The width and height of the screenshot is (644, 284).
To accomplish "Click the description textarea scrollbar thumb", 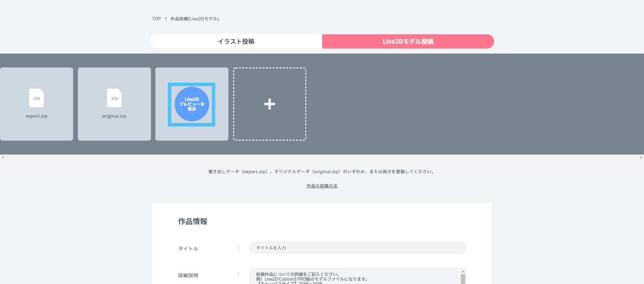I will coord(463,279).
